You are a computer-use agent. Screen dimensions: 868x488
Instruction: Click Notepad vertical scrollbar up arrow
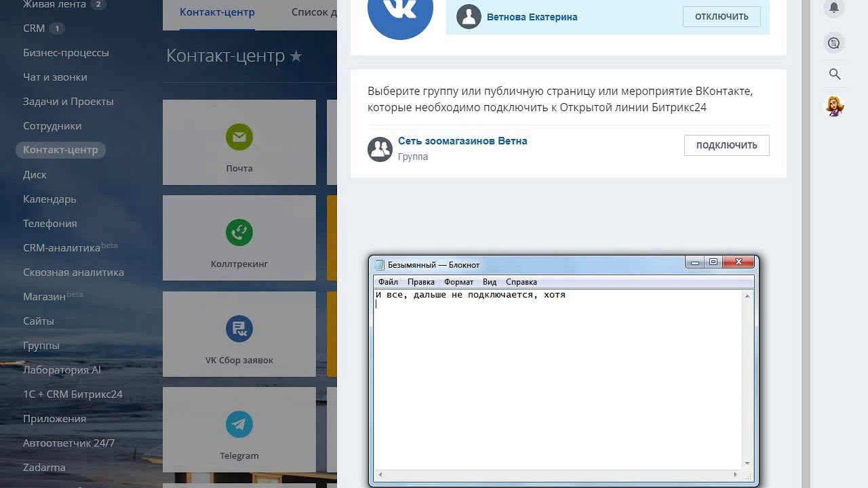click(x=747, y=296)
